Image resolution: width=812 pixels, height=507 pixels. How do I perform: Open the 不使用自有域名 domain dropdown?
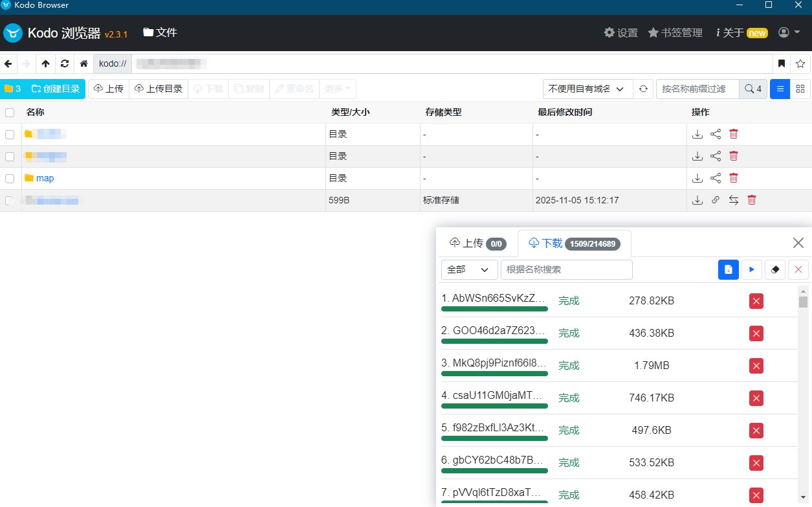pos(587,89)
